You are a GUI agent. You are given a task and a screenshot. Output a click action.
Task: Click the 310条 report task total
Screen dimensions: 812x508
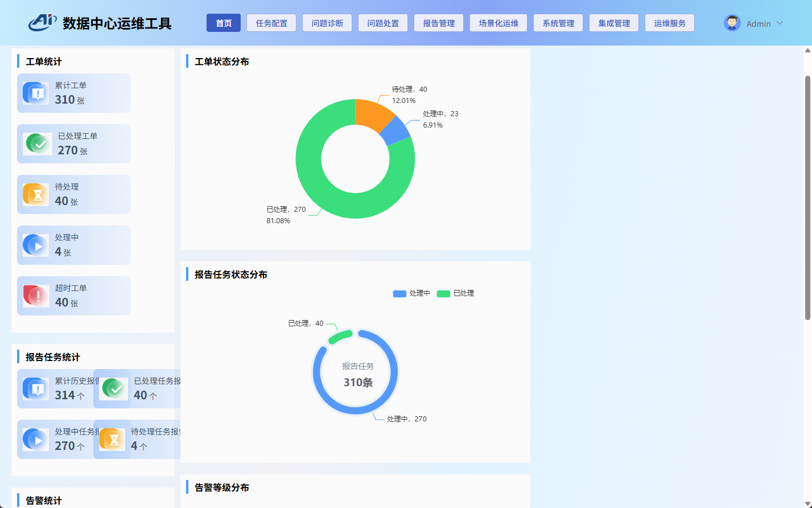pyautogui.click(x=358, y=382)
